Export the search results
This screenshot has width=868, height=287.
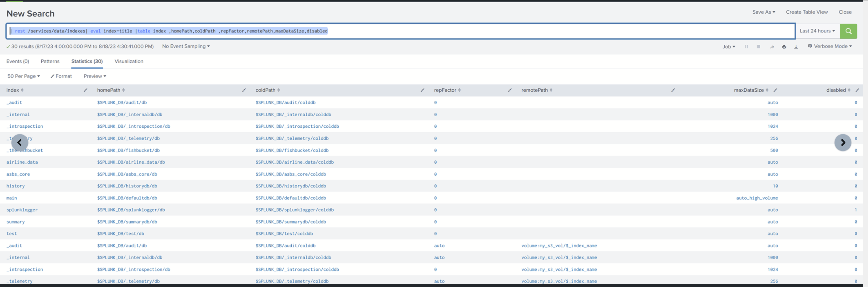[x=796, y=46]
